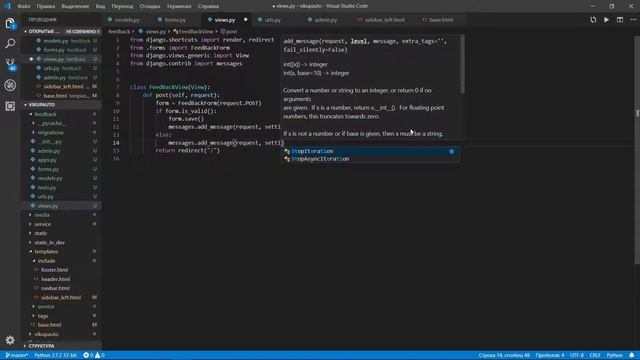Click the parameter hint popup scrollbar
This screenshot has height=360, width=640.
(x=462, y=64)
